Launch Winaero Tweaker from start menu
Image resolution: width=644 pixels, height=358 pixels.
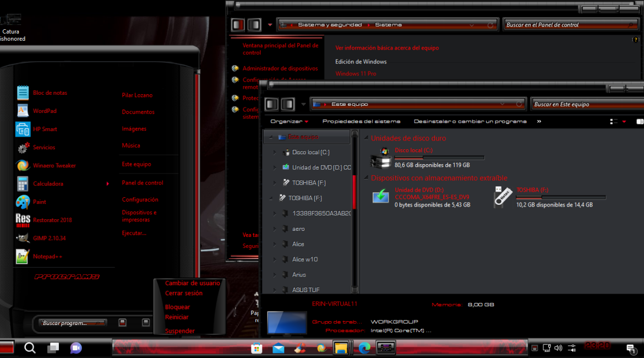point(54,165)
